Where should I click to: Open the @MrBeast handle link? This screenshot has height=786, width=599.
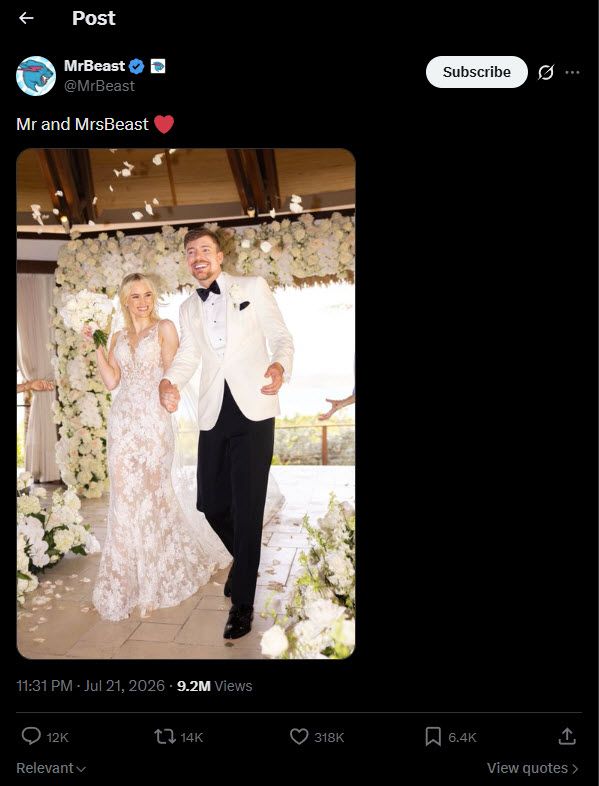(99, 86)
